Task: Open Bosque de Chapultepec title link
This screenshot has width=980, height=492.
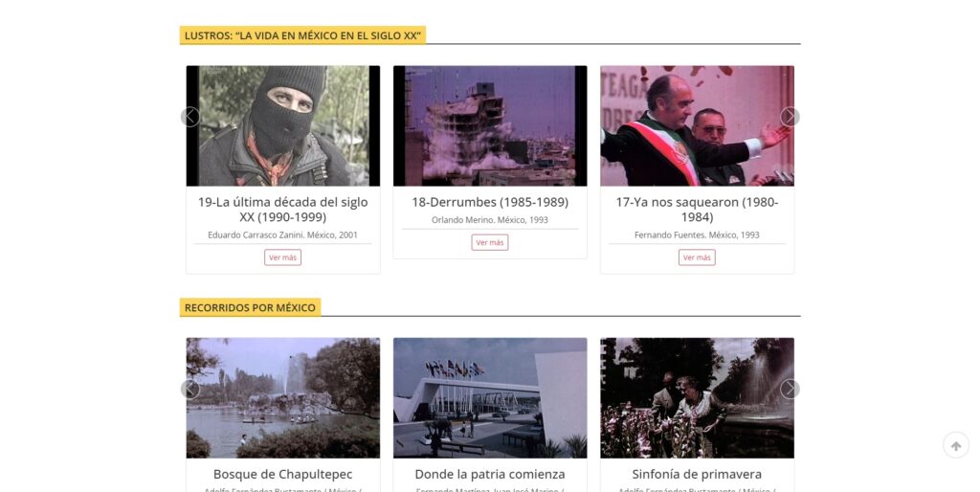Action: tap(283, 475)
